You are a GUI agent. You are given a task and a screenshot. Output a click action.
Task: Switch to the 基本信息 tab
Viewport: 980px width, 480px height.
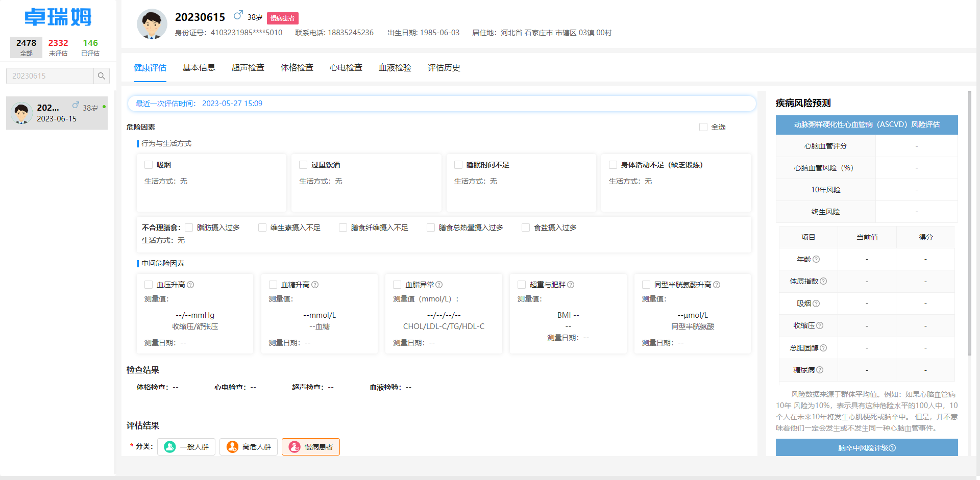pos(199,68)
